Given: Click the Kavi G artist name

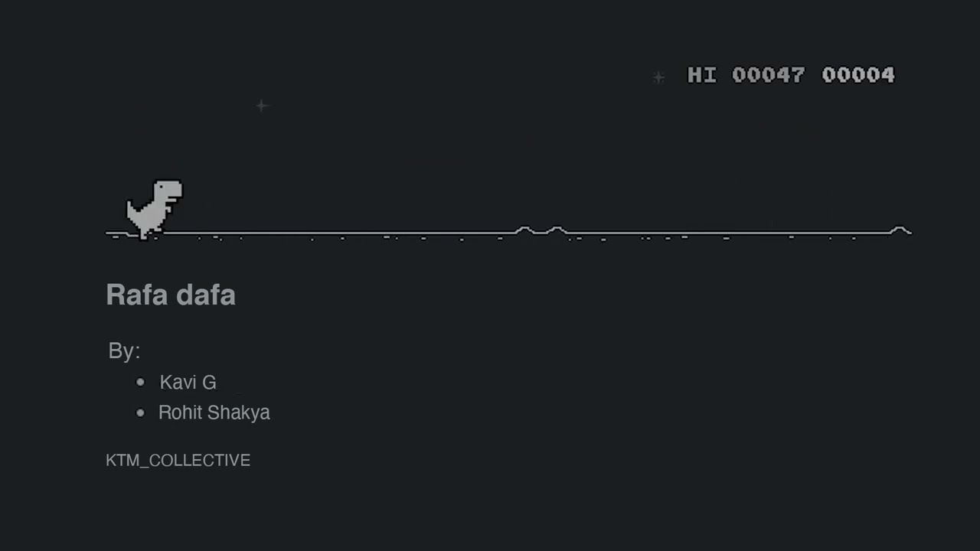Looking at the screenshot, I should point(188,382).
